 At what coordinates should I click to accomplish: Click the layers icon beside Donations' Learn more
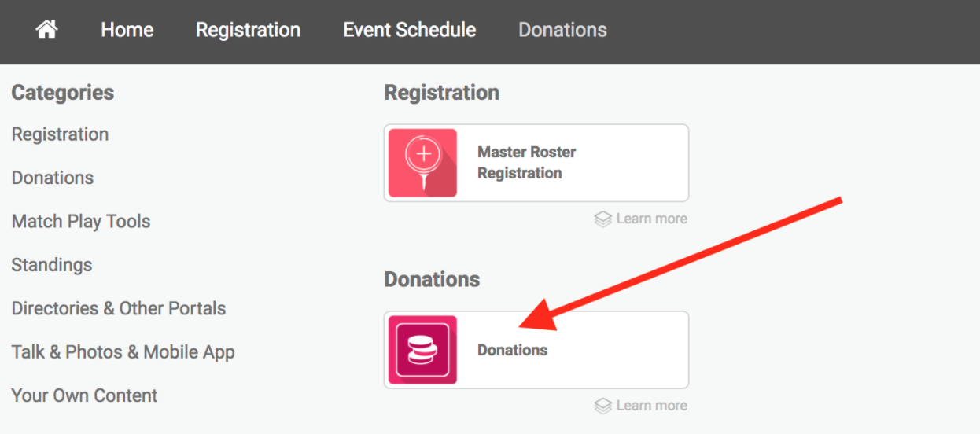(x=602, y=406)
